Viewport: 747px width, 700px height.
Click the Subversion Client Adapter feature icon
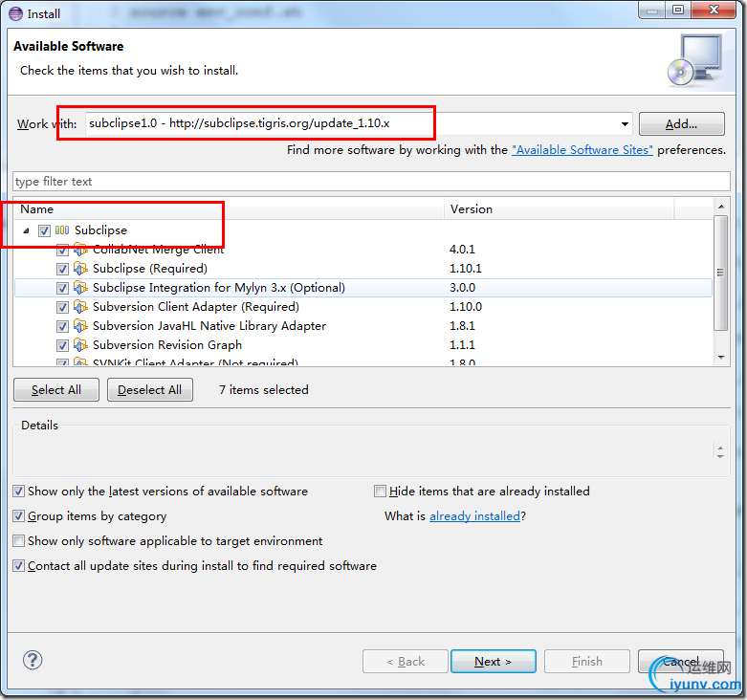pyautogui.click(x=80, y=307)
